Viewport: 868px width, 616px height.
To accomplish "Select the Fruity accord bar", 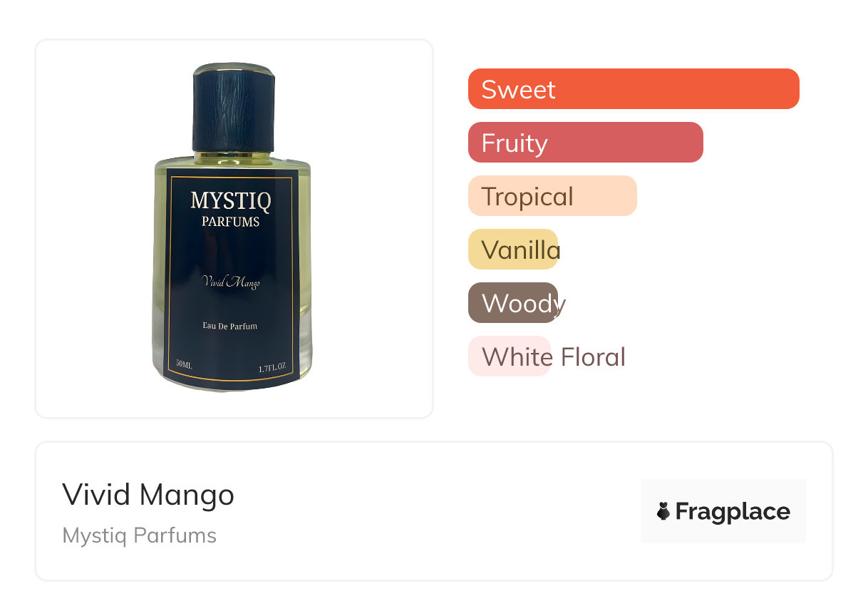I will (x=585, y=143).
